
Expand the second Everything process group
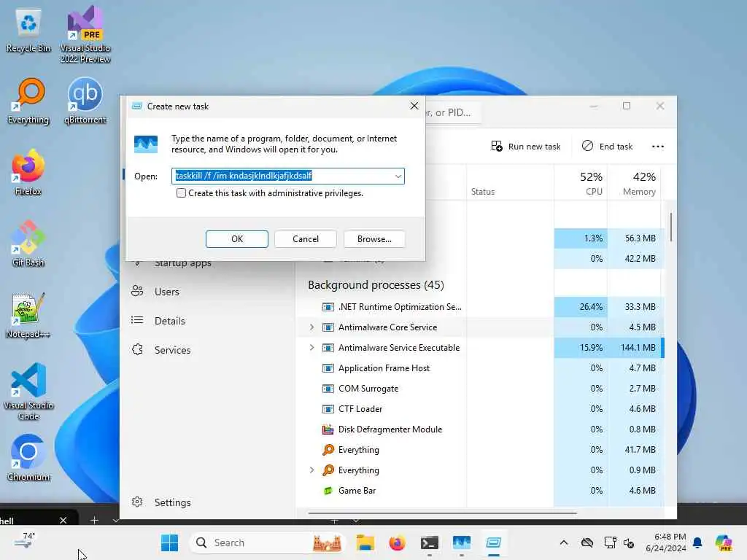point(311,470)
